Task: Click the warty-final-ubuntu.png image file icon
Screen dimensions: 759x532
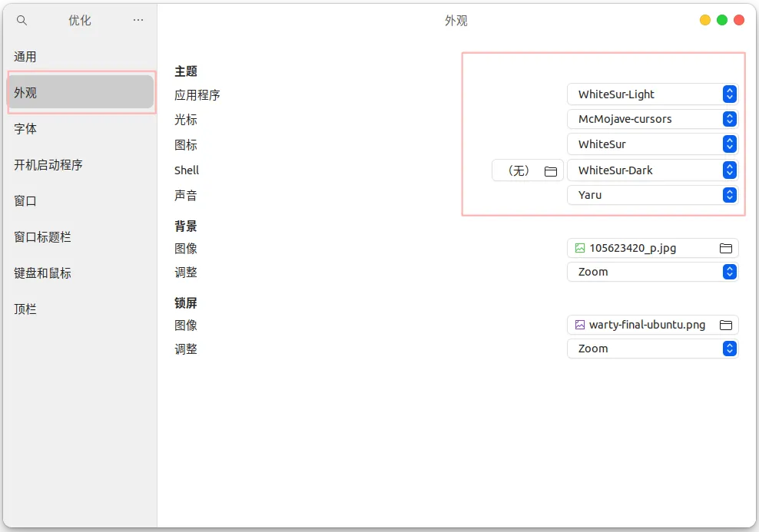Action: 580,325
